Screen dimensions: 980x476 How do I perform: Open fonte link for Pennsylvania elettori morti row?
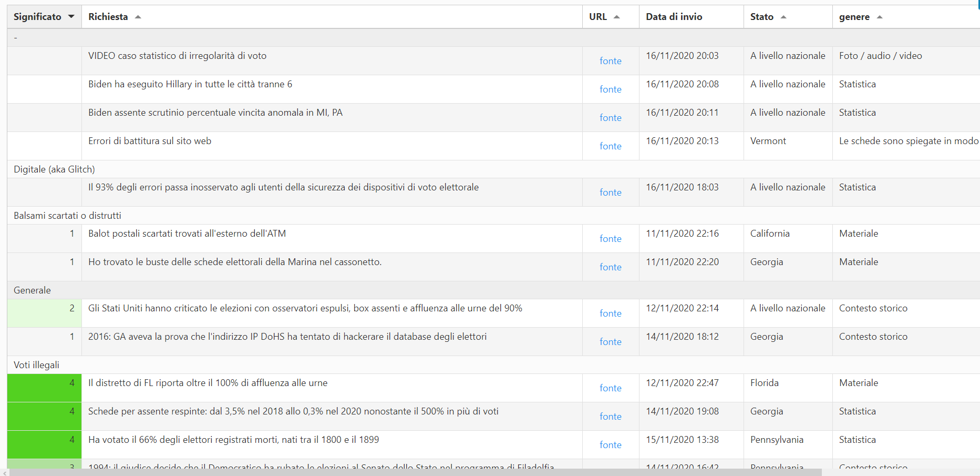[x=610, y=445]
